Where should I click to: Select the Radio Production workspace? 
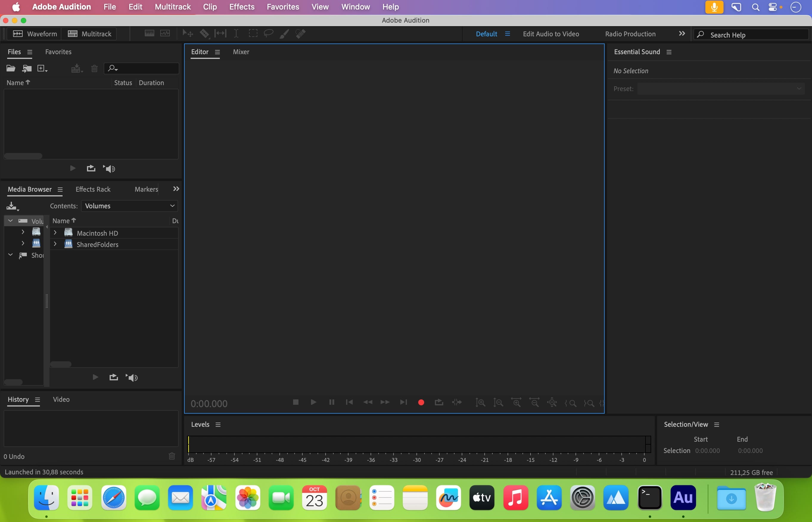coord(630,34)
